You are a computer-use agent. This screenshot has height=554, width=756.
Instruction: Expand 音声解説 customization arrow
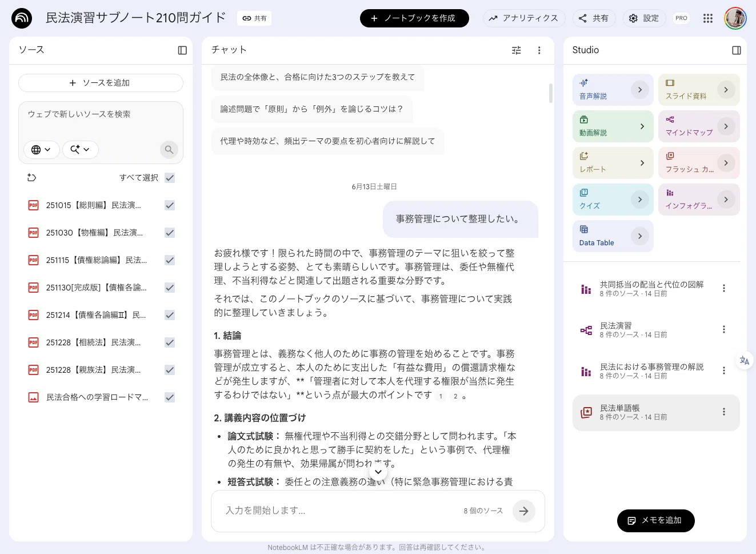tap(640, 90)
